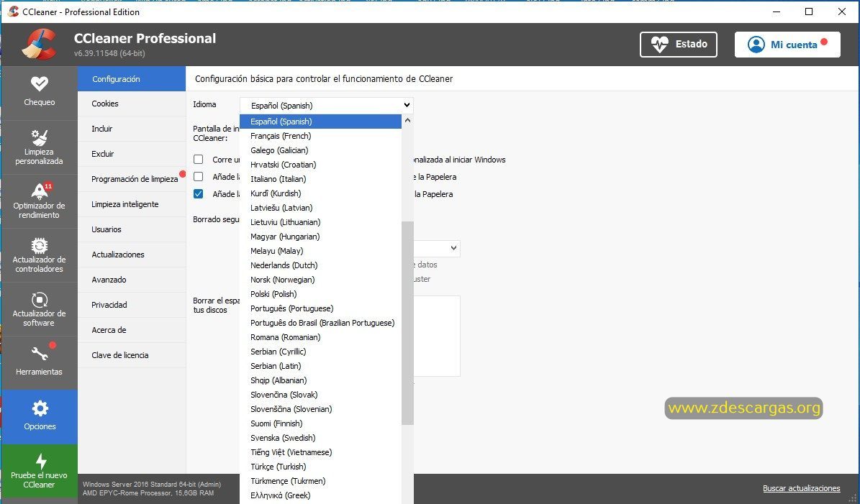Choose Français (French) language
This screenshot has width=860, height=504.
(321, 136)
